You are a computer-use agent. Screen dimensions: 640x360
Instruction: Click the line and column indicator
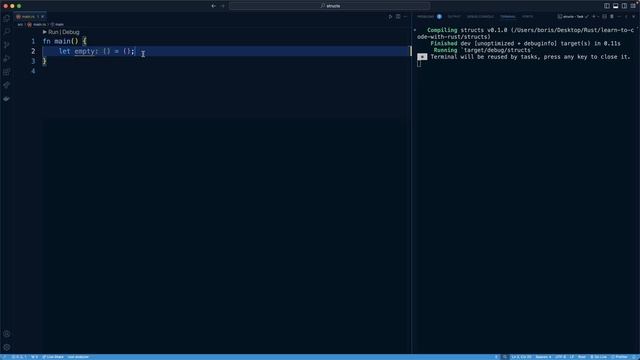pyautogui.click(x=521, y=357)
